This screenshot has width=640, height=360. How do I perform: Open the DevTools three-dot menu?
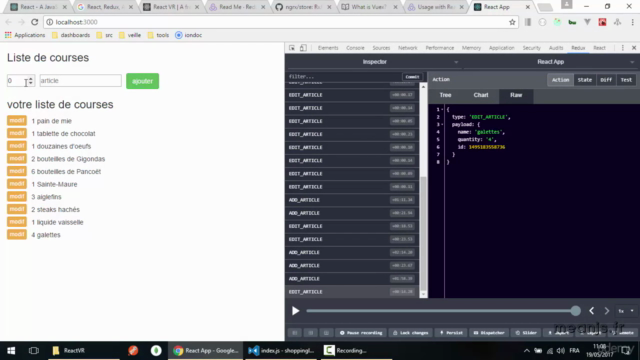click(622, 48)
